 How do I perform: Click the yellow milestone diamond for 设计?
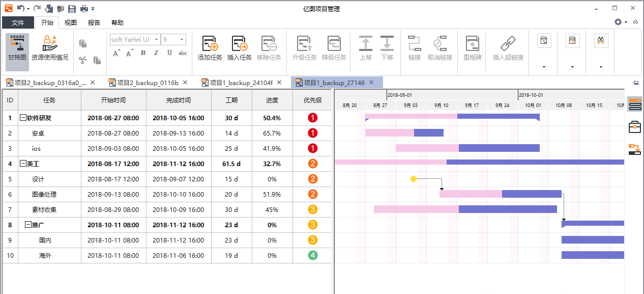coord(413,179)
